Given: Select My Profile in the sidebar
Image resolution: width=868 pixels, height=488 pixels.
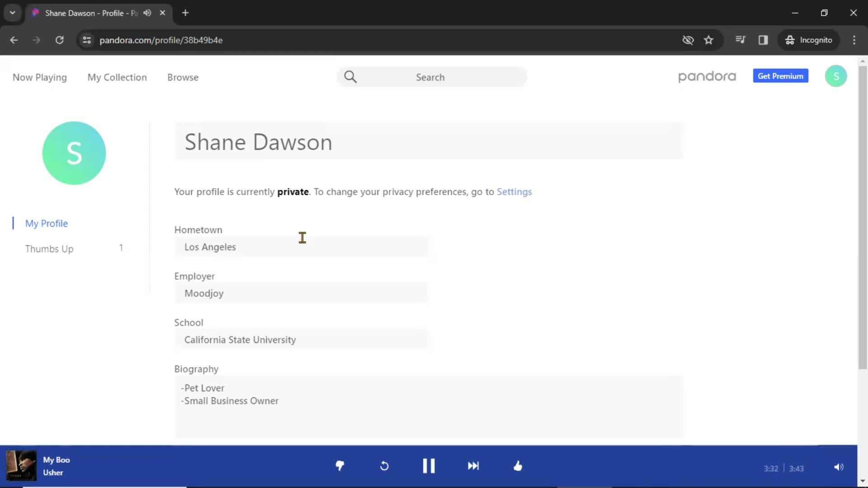Looking at the screenshot, I should pyautogui.click(x=47, y=223).
